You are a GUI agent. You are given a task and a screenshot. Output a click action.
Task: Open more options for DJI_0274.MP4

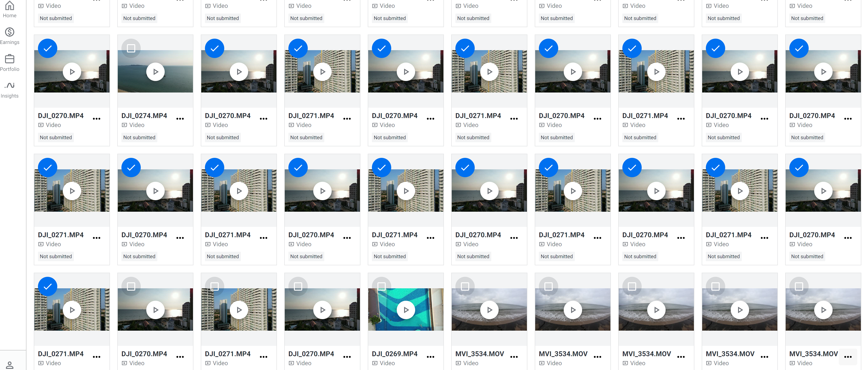tap(180, 119)
